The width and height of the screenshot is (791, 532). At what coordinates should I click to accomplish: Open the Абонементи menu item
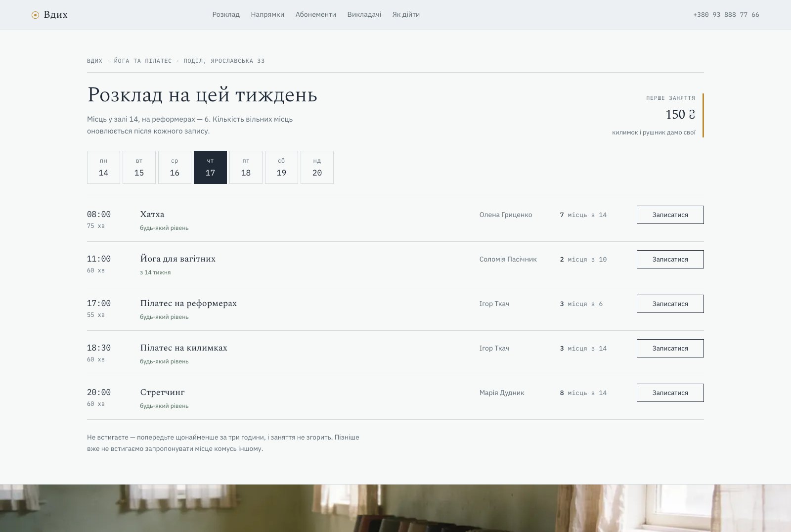pos(316,15)
